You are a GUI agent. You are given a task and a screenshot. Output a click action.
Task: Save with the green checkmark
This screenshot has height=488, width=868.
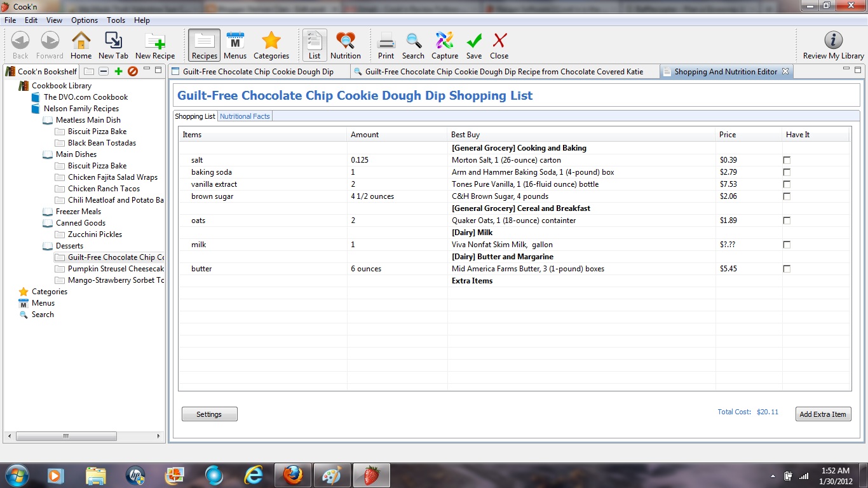(x=474, y=45)
